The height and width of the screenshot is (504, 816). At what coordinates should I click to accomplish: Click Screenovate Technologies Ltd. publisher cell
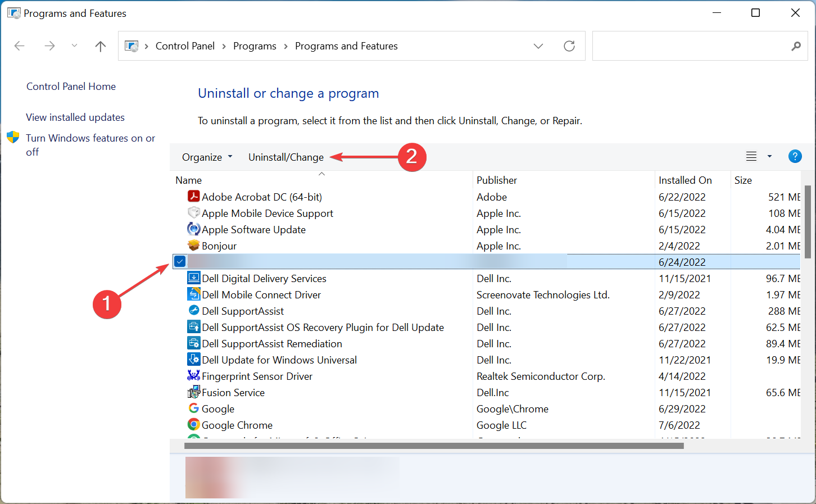click(543, 295)
